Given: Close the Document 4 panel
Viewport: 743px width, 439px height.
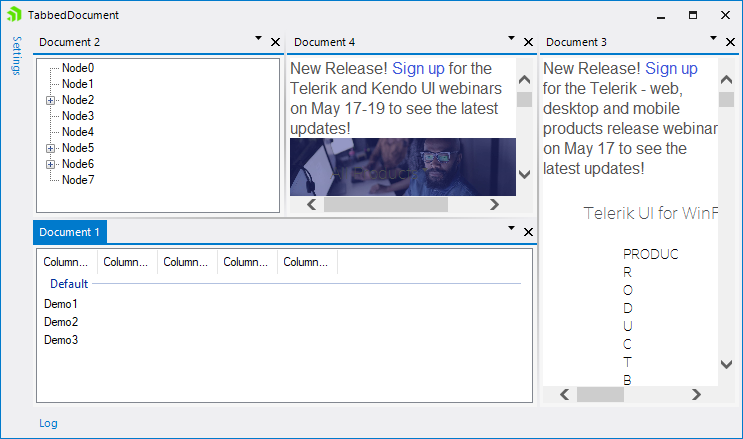Looking at the screenshot, I should [x=528, y=42].
